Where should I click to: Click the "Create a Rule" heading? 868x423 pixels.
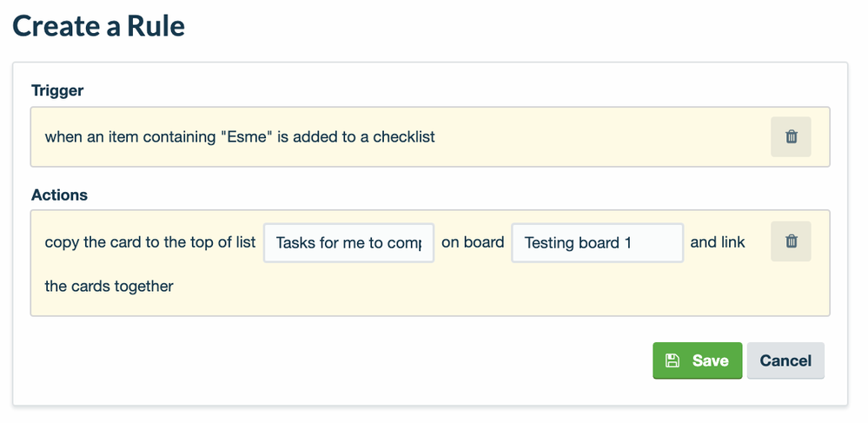[x=98, y=25]
